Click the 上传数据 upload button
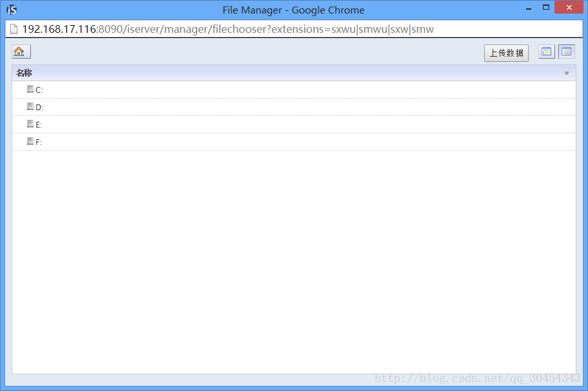 point(506,53)
